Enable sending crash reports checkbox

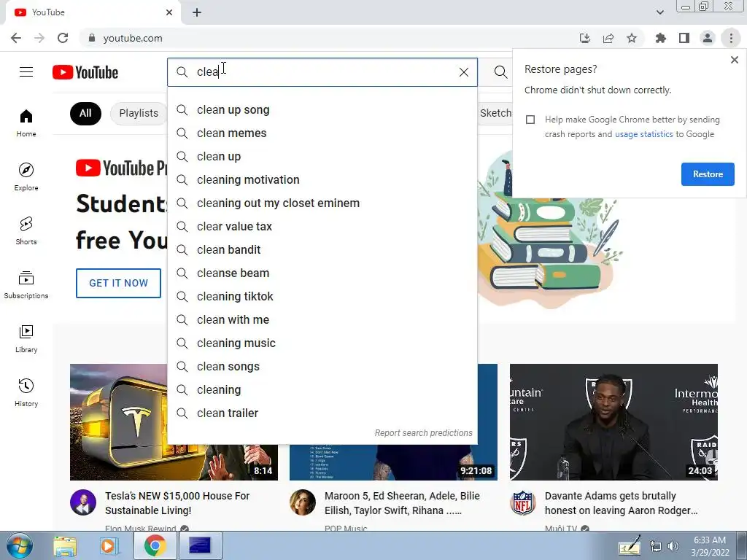(x=530, y=120)
